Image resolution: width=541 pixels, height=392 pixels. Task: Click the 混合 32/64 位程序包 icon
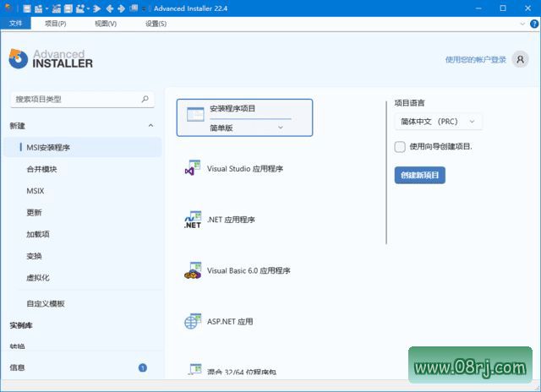(x=195, y=369)
